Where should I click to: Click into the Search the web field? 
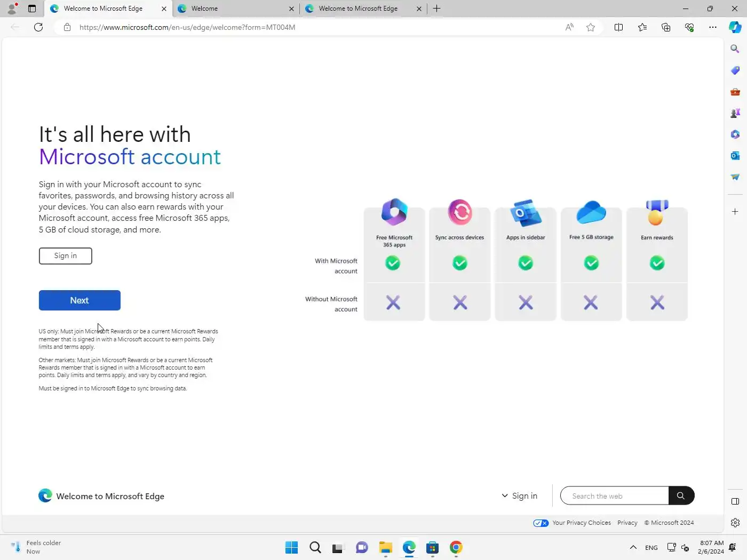click(615, 495)
